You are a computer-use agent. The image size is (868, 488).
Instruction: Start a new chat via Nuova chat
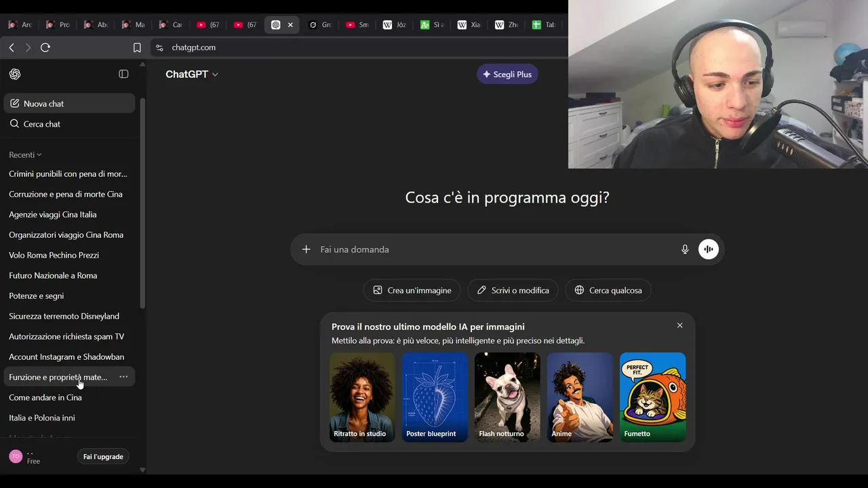coord(69,104)
